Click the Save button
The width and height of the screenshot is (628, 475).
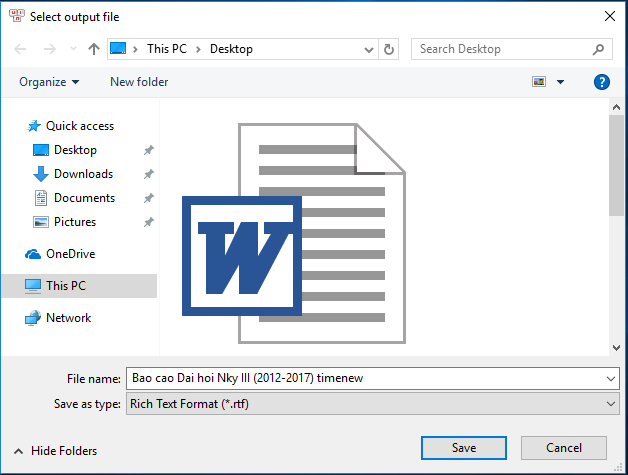pyautogui.click(x=464, y=448)
